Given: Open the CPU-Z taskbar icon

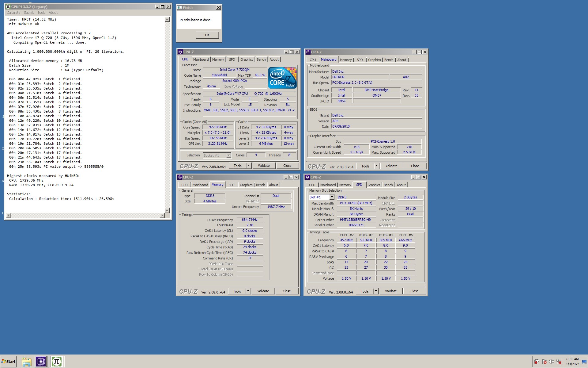Looking at the screenshot, I should [40, 362].
